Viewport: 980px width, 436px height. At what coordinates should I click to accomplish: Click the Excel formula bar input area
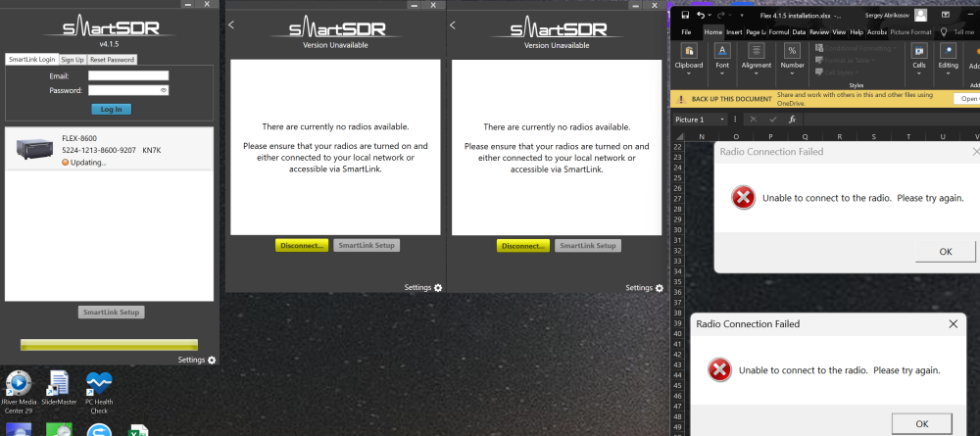coord(891,120)
